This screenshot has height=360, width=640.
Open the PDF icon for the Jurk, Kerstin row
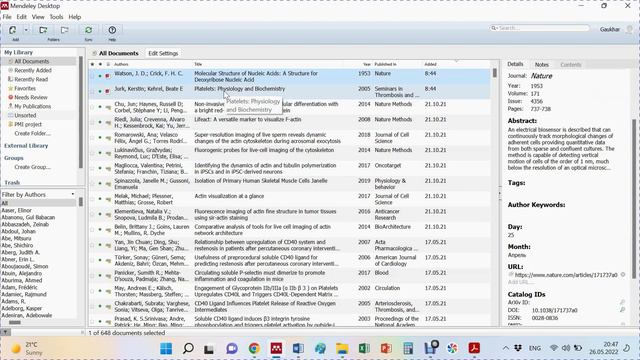(x=108, y=91)
